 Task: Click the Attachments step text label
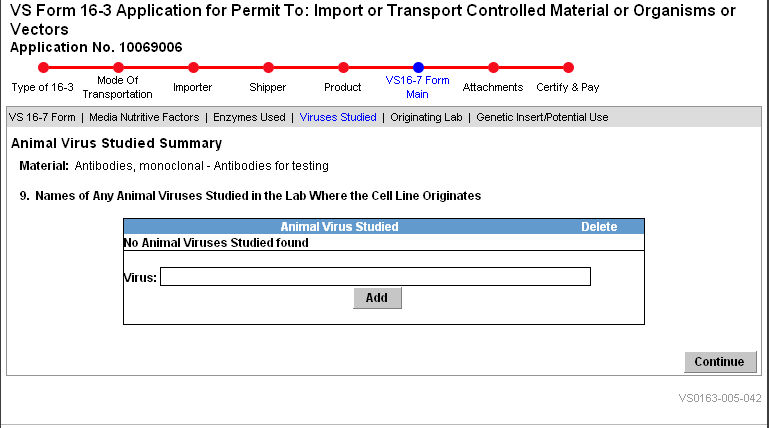point(493,87)
